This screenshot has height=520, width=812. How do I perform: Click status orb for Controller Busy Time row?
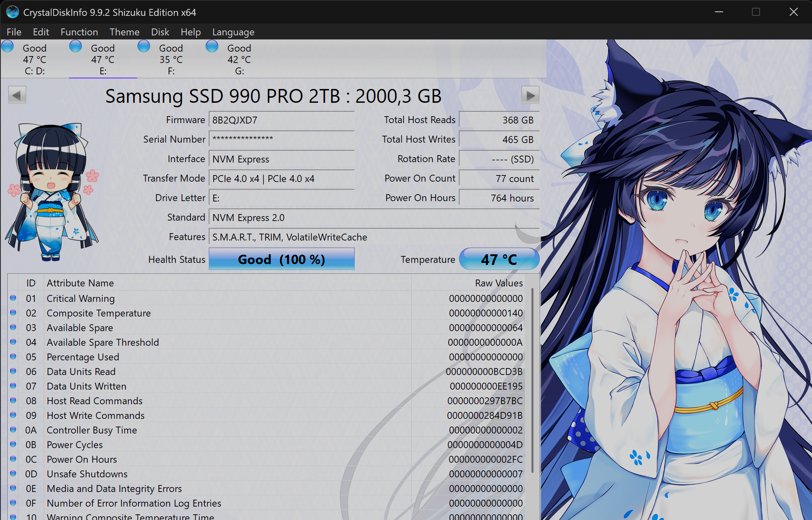point(13,430)
